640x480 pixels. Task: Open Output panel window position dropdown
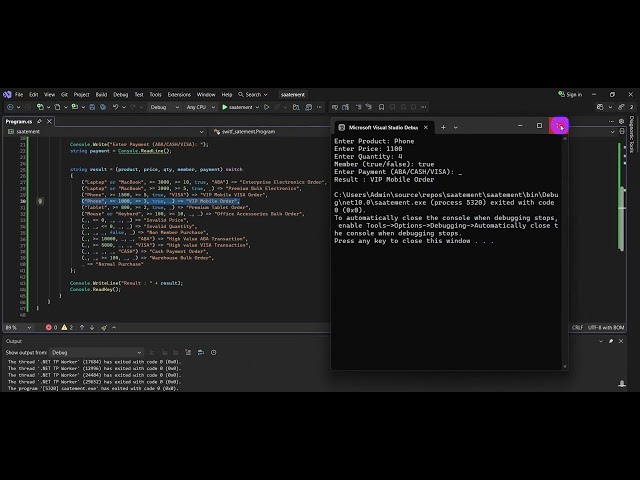click(601, 341)
